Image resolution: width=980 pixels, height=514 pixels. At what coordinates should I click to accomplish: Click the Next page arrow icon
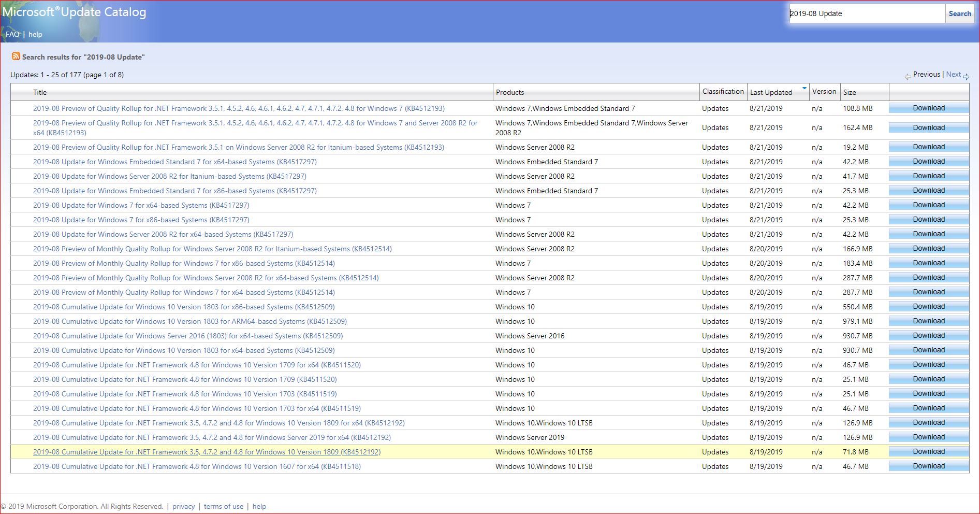coord(966,77)
